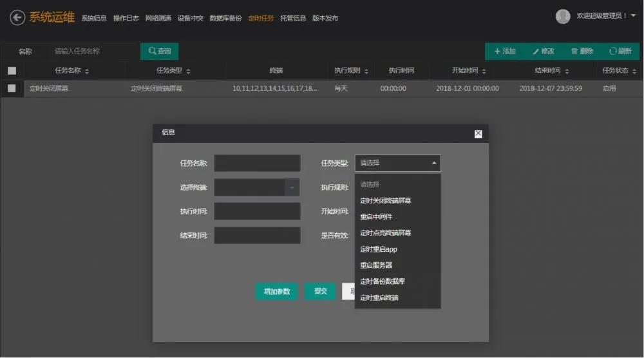The image size is (644, 358).
Task: Click the 添加 add button
Action: [x=505, y=52]
